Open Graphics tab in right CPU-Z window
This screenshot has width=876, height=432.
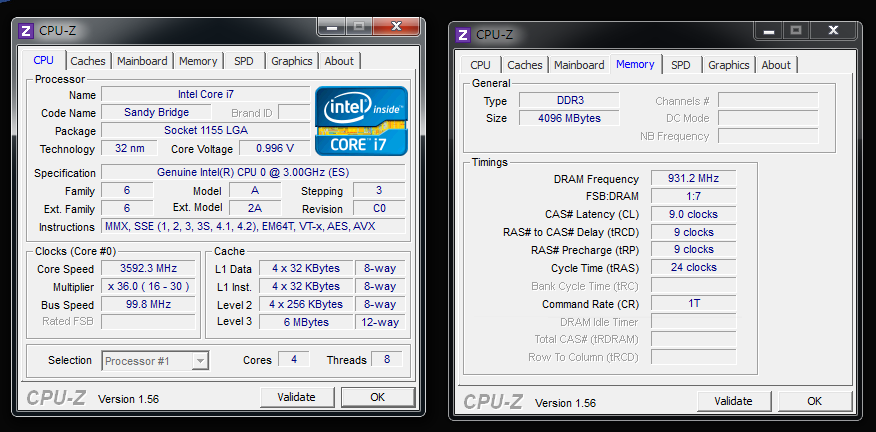click(729, 65)
